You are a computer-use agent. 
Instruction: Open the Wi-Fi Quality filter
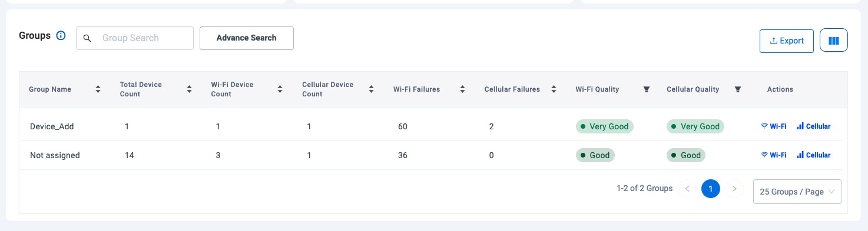click(647, 89)
